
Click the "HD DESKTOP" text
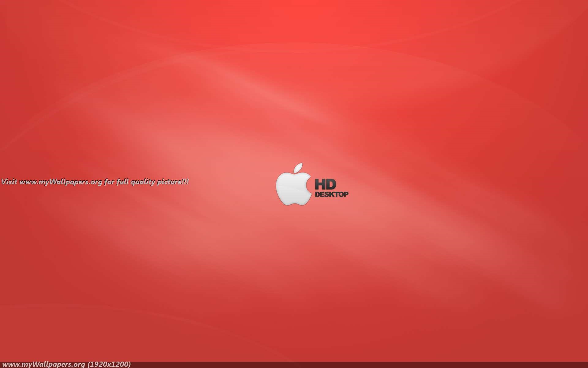tap(332, 188)
